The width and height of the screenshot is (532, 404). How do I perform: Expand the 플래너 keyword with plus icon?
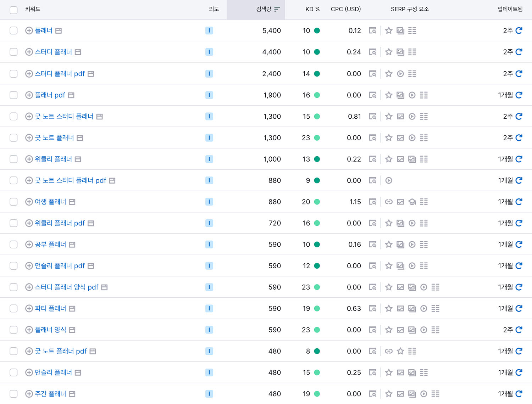click(x=29, y=30)
